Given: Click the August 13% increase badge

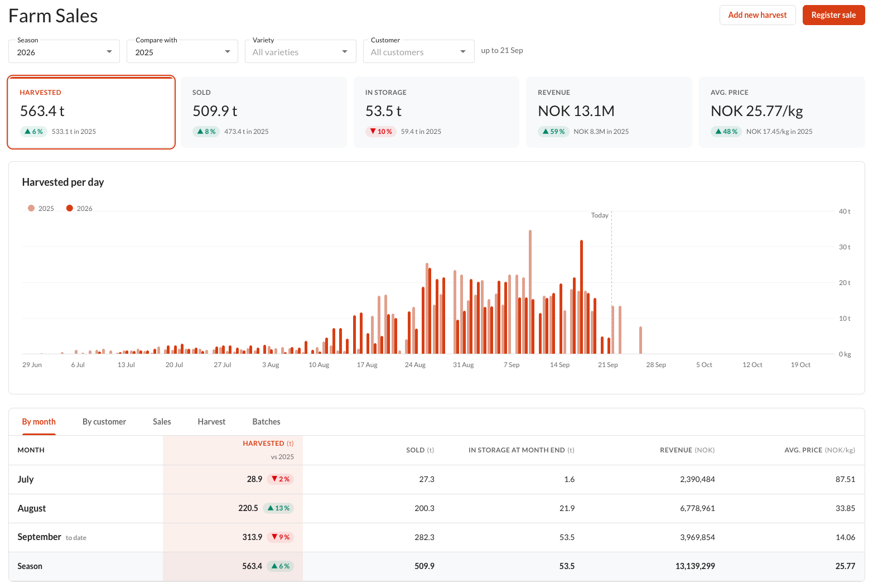Looking at the screenshot, I should [x=278, y=508].
